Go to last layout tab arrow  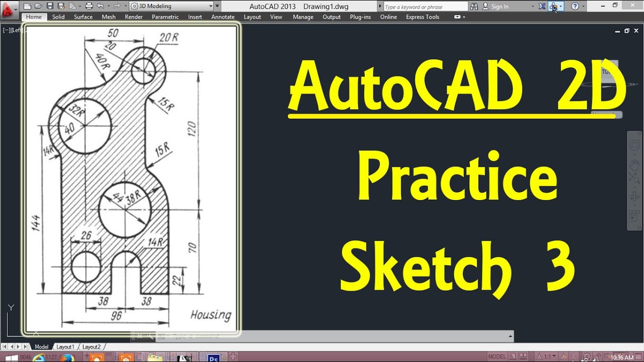(26, 347)
